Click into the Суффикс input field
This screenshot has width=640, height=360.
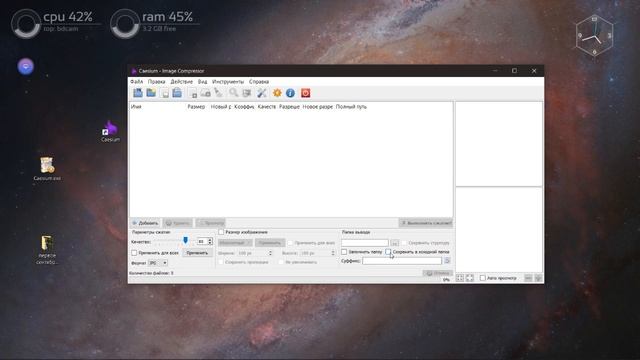(402, 261)
